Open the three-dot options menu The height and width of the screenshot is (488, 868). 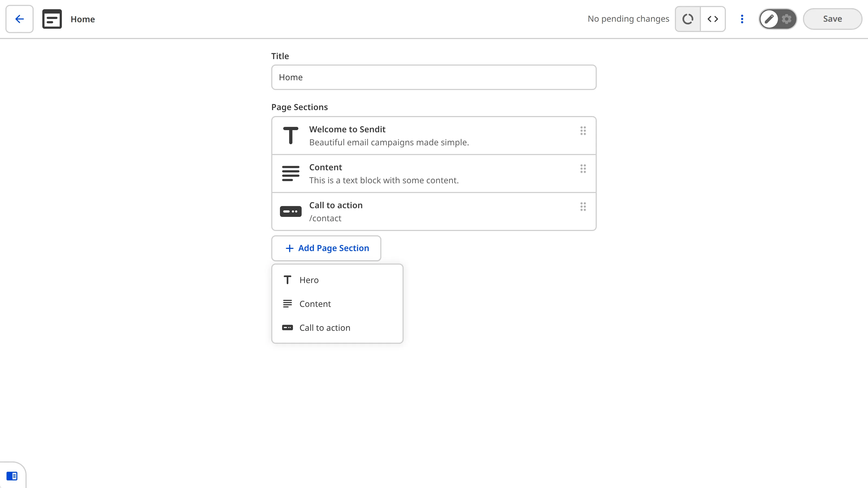742,19
